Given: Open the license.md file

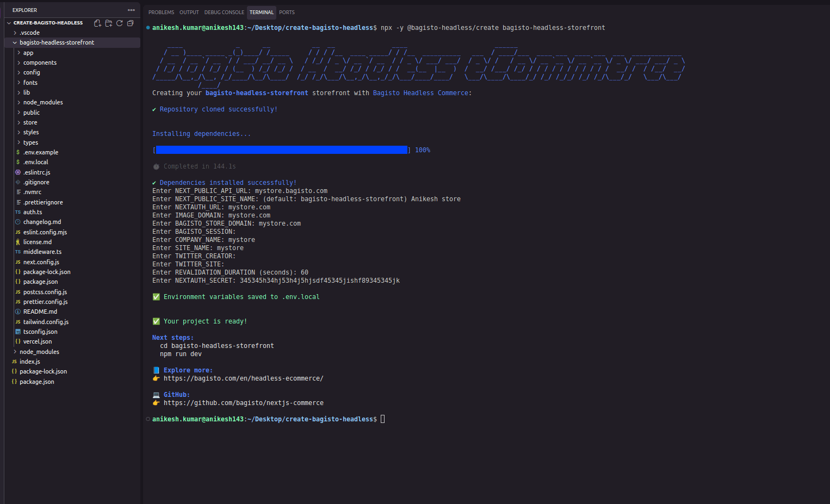Looking at the screenshot, I should [x=38, y=242].
